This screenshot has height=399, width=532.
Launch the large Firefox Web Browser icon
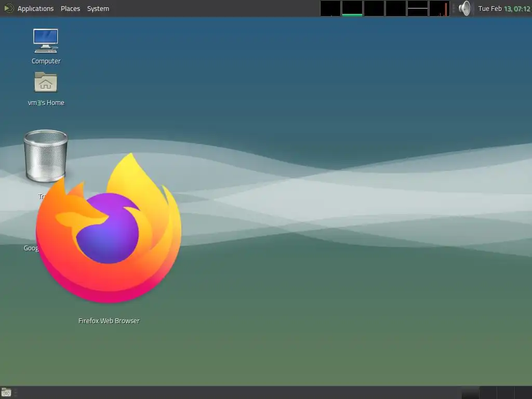[109, 228]
